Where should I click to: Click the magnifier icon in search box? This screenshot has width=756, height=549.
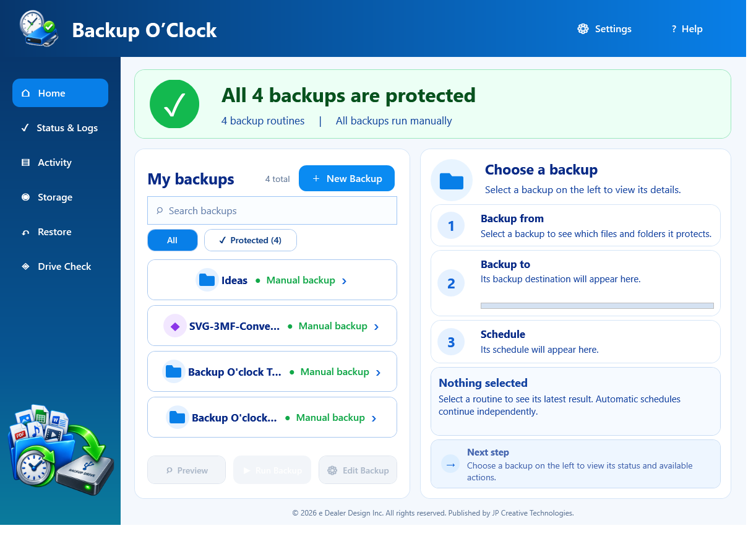[160, 211]
